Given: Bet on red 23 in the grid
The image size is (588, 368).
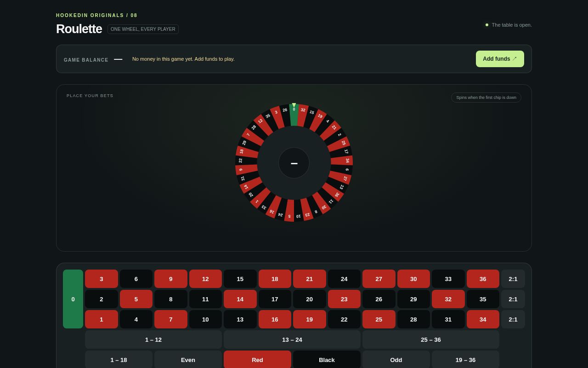Looking at the screenshot, I should [344, 299].
